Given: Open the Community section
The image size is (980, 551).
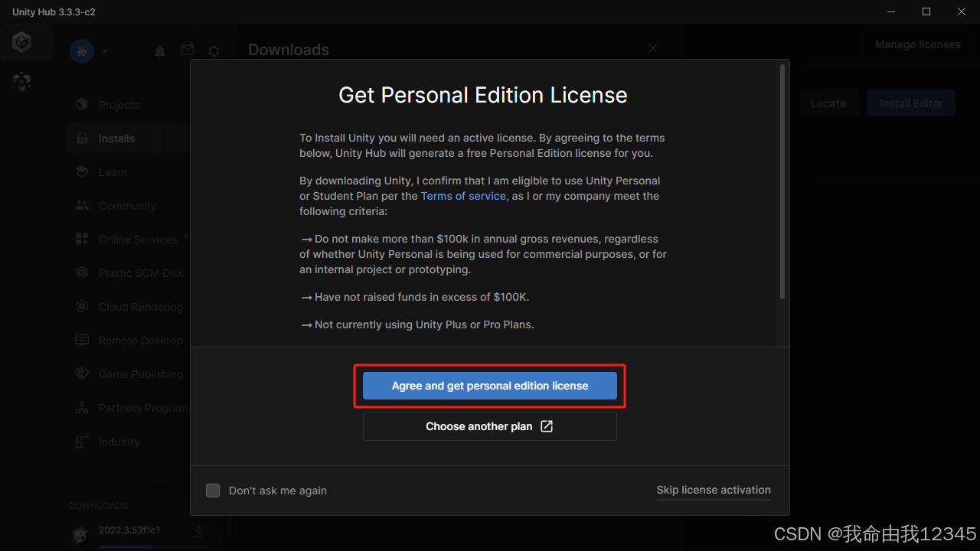Looking at the screenshot, I should [127, 206].
